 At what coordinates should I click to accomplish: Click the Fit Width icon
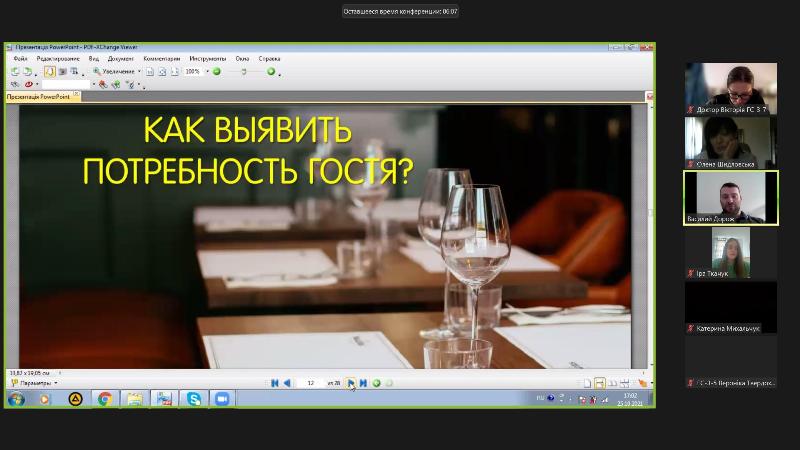pos(174,71)
